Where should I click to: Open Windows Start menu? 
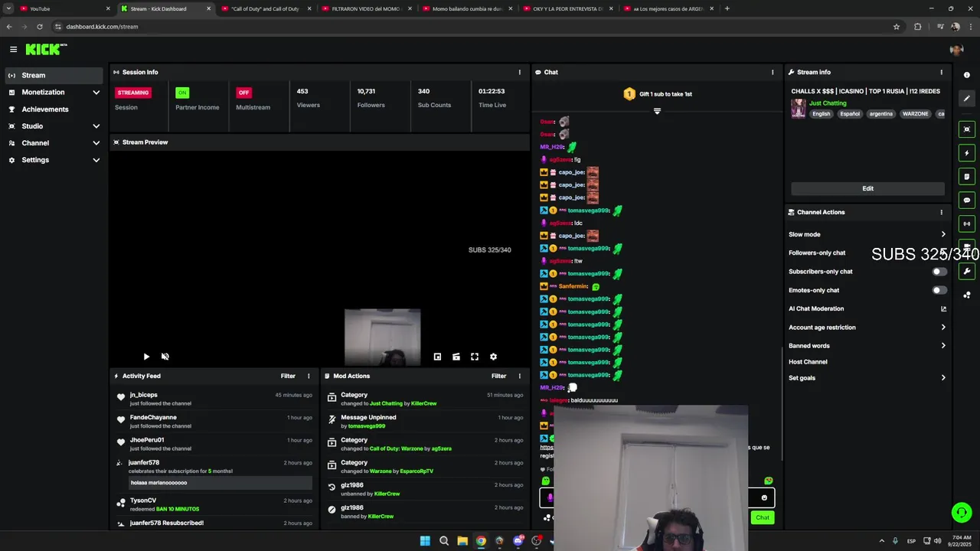coord(425,541)
